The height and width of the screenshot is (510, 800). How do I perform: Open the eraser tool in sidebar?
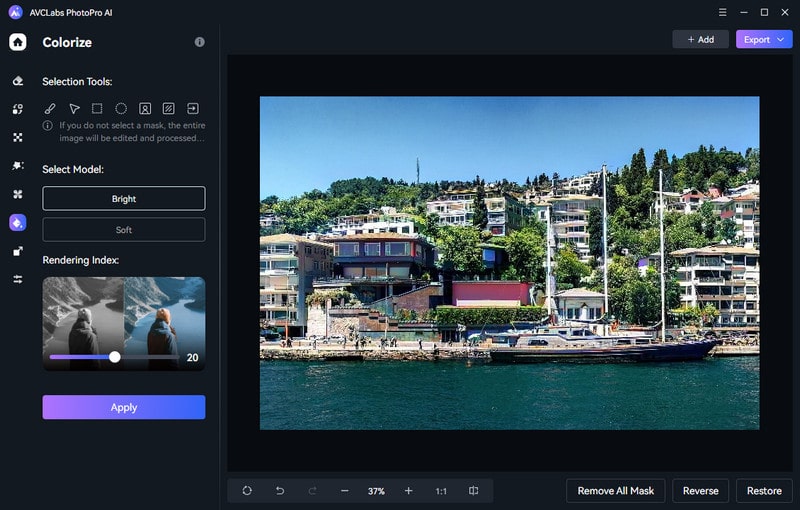[18, 81]
